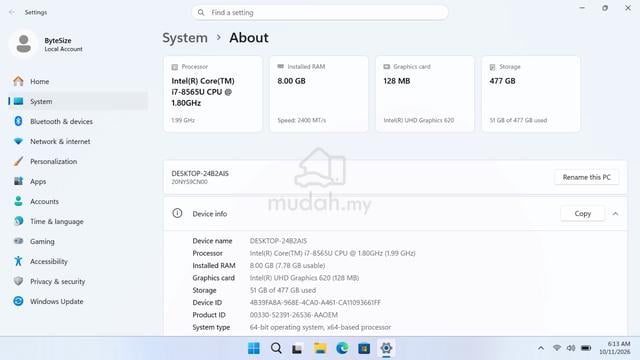Click the Settings gear on taskbar
Viewport: 640px width, 360px height.
point(386,348)
